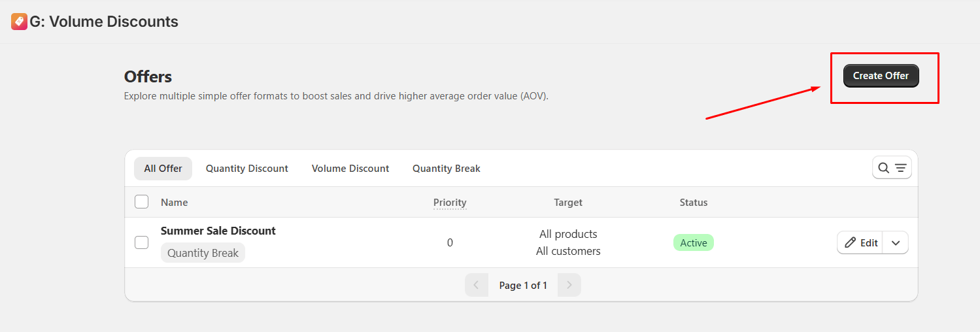
Task: Click the G: Volume Discounts app title
Action: coord(104,22)
